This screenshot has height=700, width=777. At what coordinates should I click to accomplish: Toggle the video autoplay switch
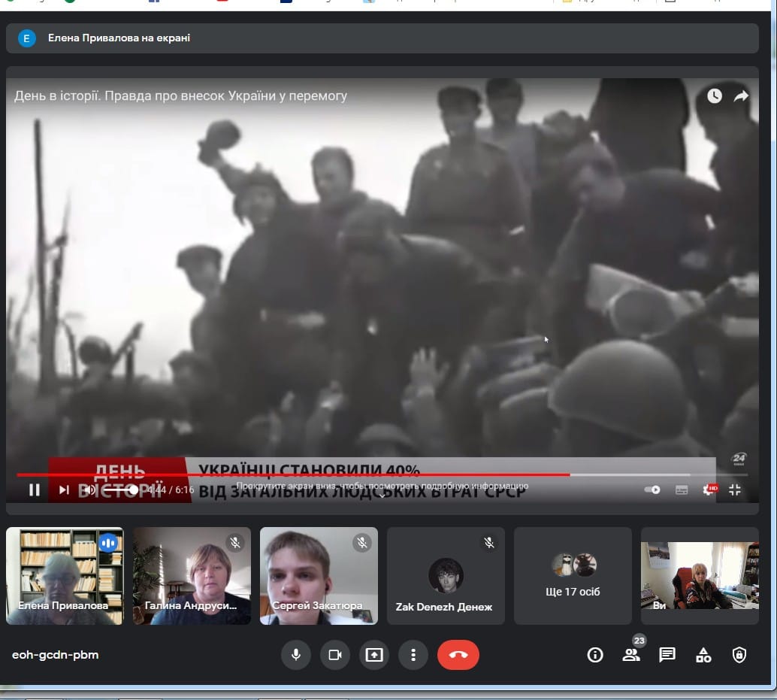[652, 489]
